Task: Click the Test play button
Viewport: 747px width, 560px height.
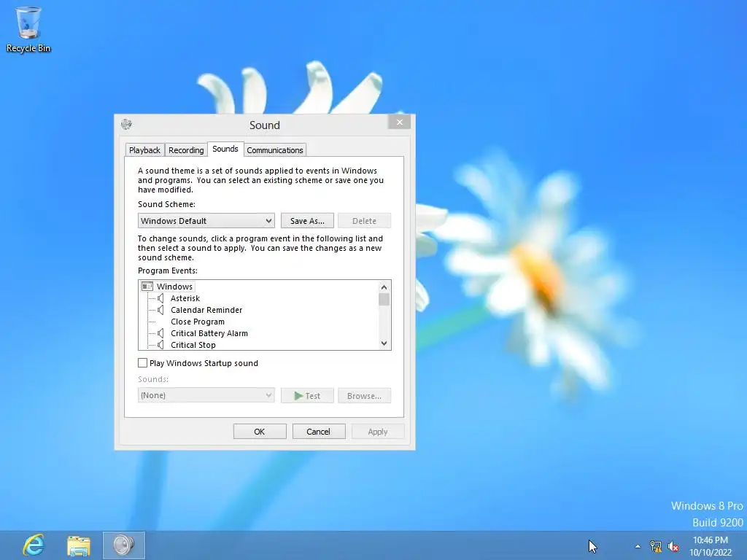Action: click(307, 396)
